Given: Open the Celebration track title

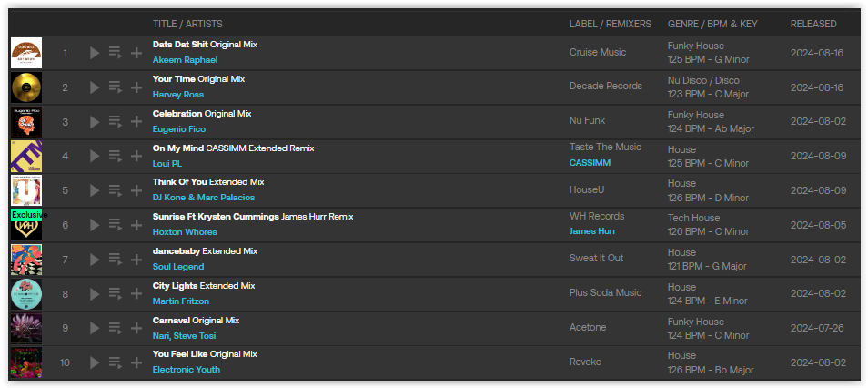Looking at the screenshot, I should click(x=177, y=114).
